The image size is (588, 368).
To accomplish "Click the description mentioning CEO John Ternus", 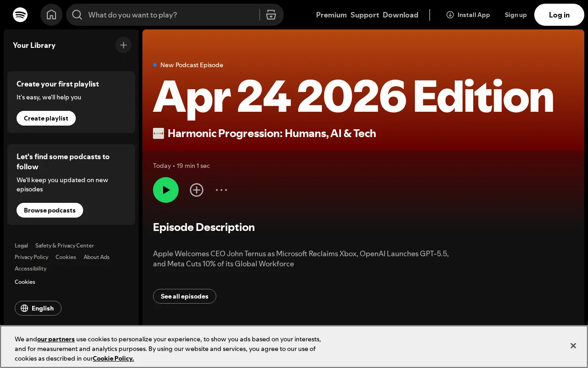I will click(x=301, y=259).
